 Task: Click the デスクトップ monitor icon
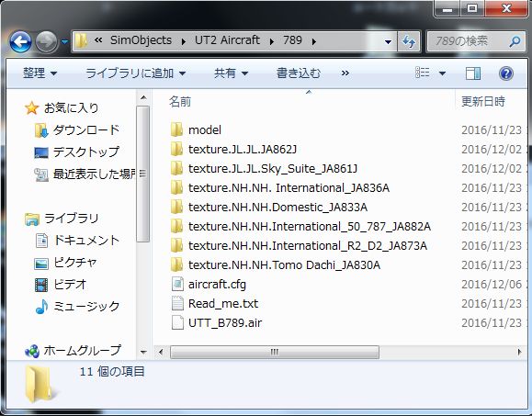coord(41,152)
